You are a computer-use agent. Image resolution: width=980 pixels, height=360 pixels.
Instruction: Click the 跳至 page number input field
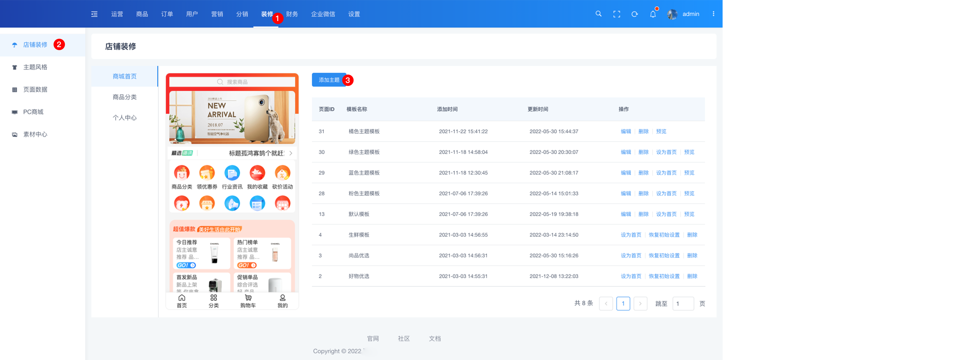click(x=683, y=304)
